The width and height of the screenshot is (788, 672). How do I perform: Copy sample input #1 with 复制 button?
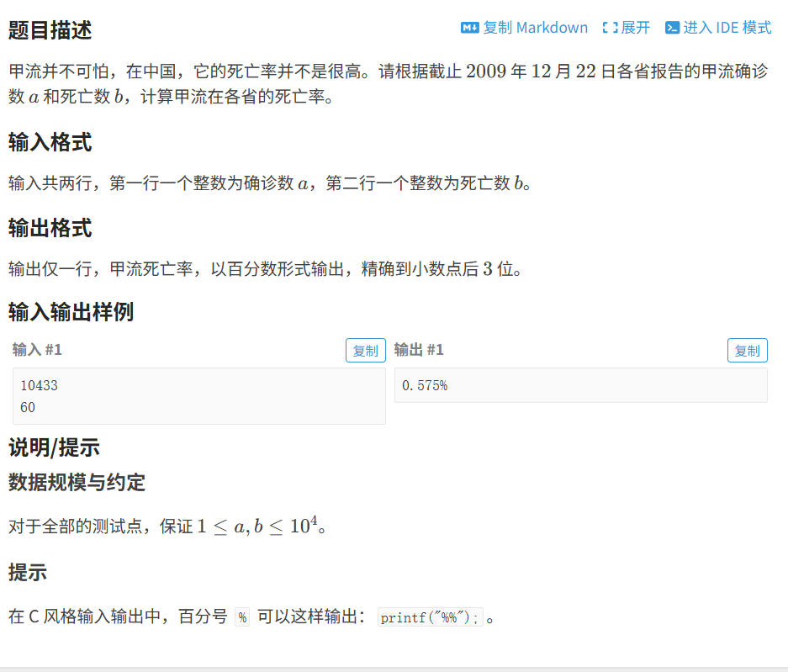point(365,351)
